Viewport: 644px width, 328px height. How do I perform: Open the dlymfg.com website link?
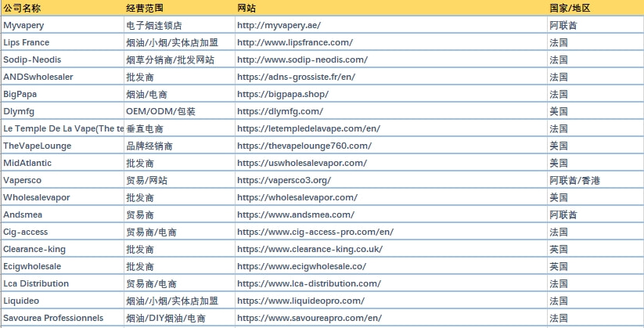point(279,111)
